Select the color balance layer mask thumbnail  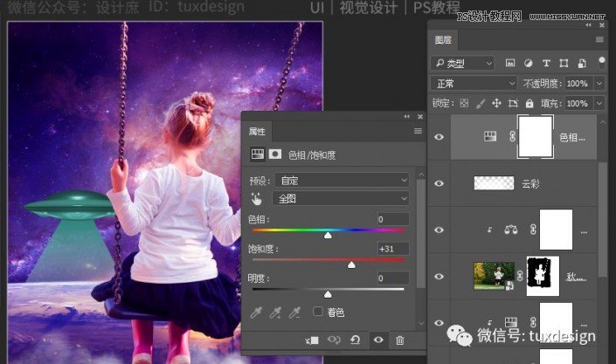(556, 230)
